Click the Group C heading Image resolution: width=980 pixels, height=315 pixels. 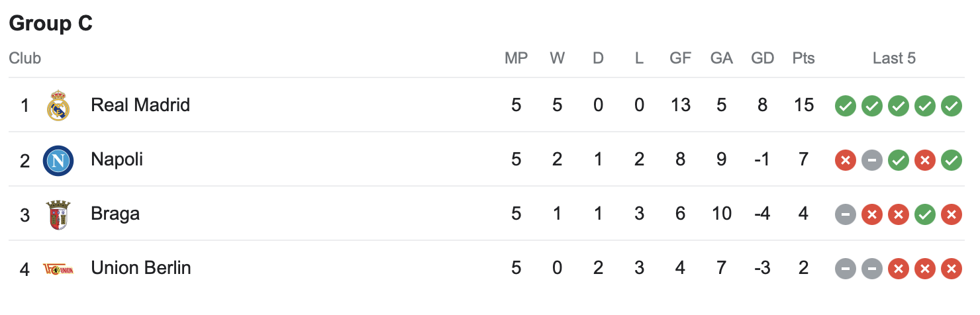point(51,24)
